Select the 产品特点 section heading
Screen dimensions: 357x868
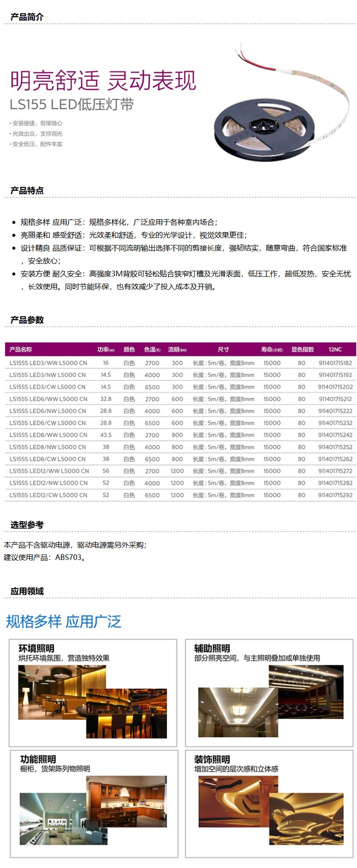[27, 191]
